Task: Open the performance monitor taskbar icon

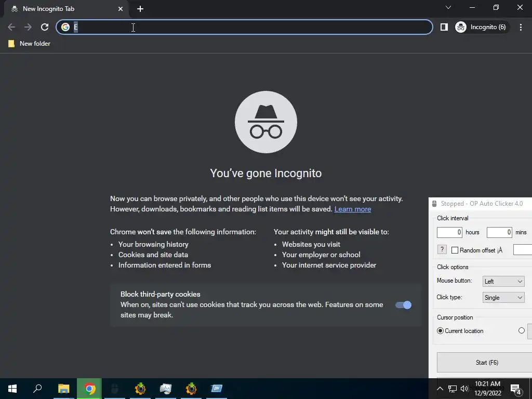Action: pos(166,389)
